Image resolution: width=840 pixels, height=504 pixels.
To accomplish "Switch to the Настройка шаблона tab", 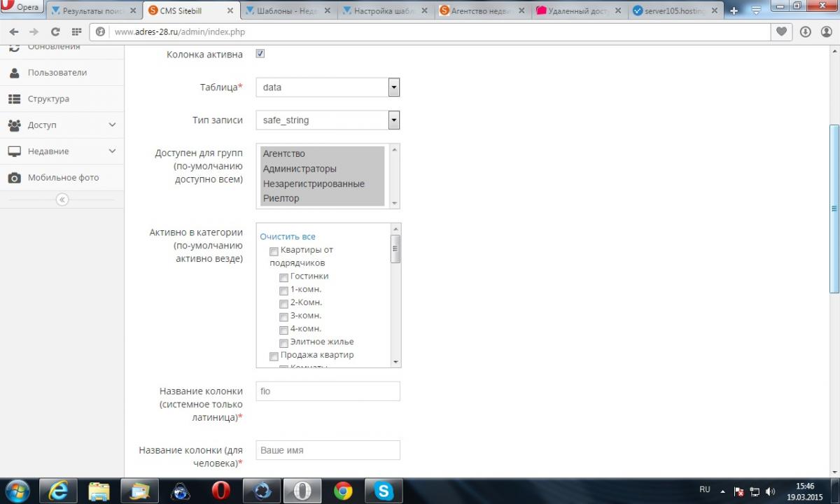I will point(386,11).
